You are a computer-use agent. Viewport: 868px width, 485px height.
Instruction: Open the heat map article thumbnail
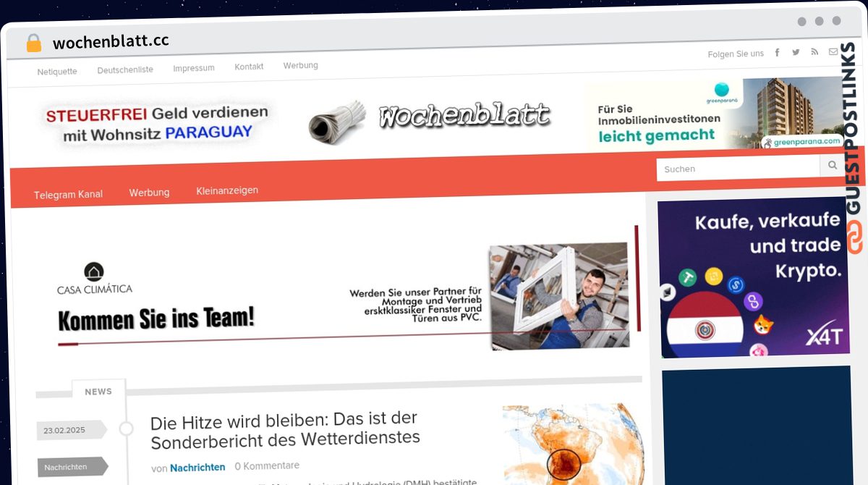573,443
